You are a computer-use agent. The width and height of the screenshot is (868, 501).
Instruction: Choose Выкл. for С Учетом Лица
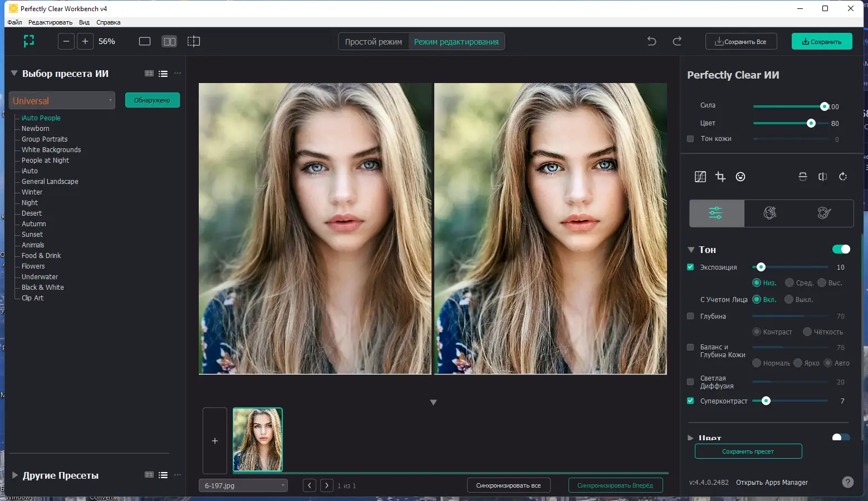click(788, 299)
